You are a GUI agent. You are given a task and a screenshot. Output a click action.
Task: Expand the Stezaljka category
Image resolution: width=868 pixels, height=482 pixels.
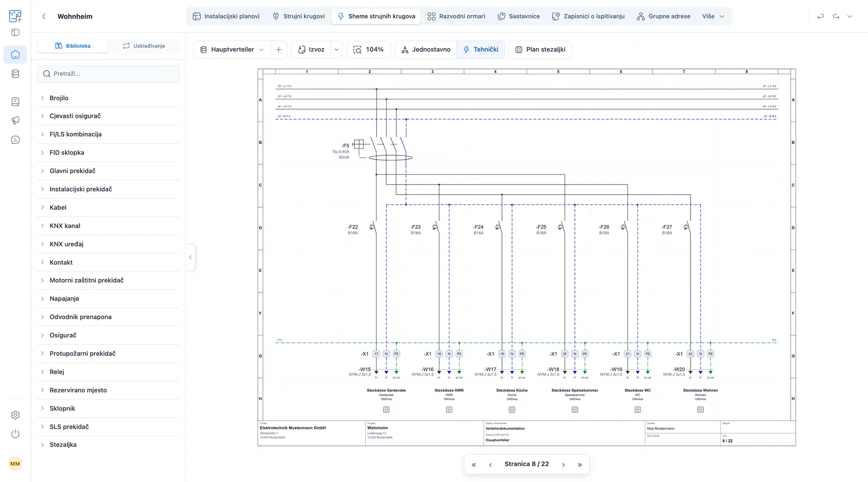(x=108, y=444)
